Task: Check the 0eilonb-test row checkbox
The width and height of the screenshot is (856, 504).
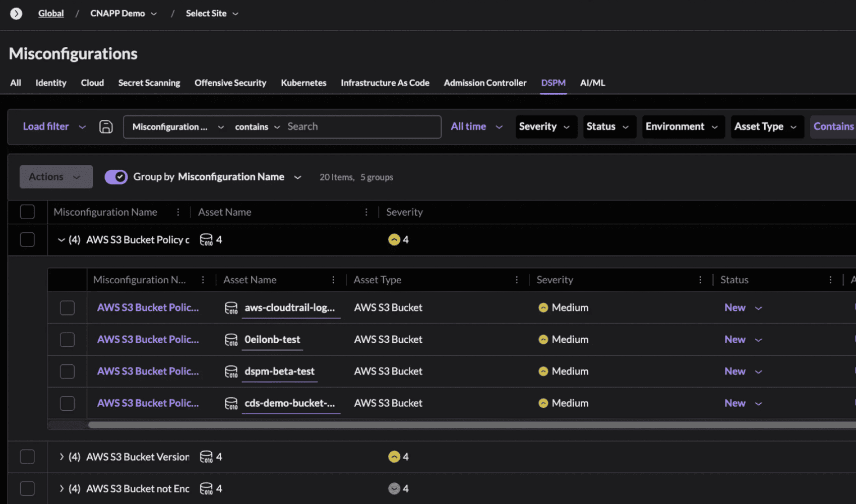Action: click(x=67, y=339)
